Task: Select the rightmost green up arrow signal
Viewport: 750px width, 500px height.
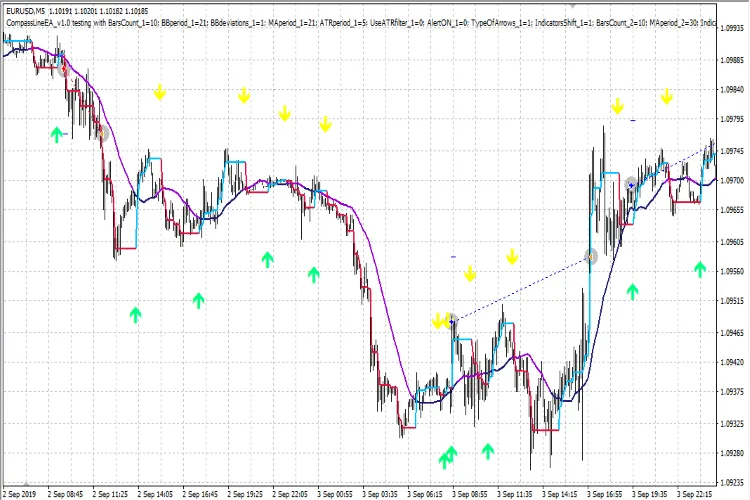Action: (x=701, y=268)
